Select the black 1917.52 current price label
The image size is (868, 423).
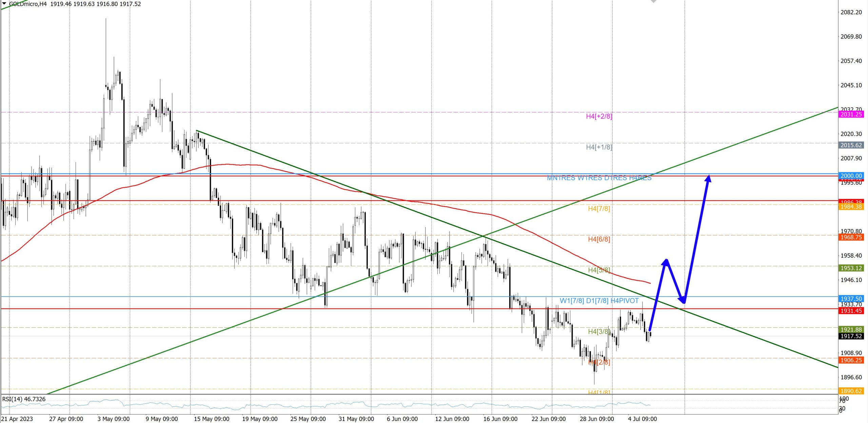click(851, 336)
